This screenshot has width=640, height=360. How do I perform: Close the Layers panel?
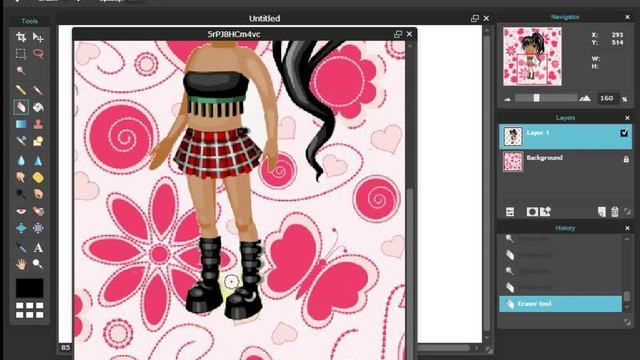[x=627, y=118]
